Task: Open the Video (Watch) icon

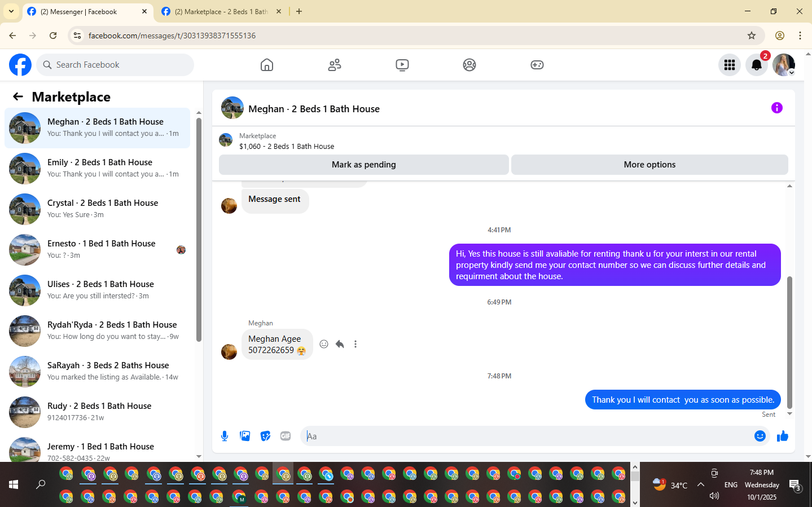Action: coord(402,65)
